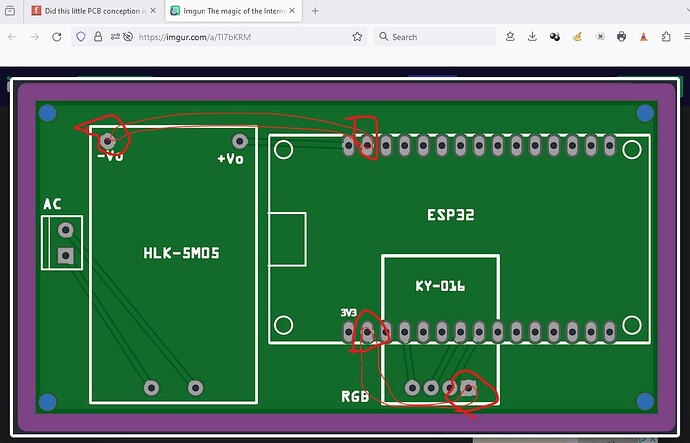Select the Imgur tab
This screenshot has height=443, width=690.
tap(233, 11)
